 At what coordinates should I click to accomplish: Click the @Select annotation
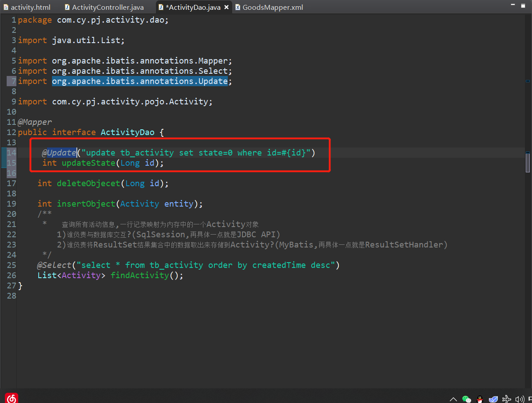[x=54, y=265]
